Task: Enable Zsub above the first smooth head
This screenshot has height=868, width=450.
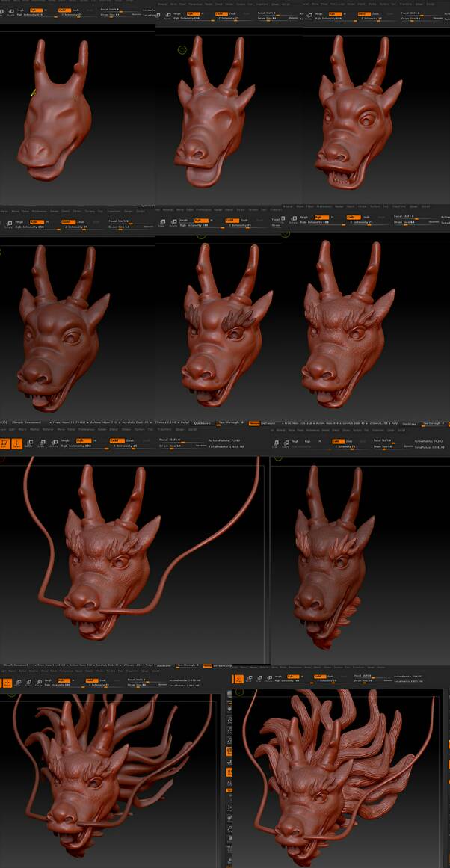Action: tap(75, 10)
